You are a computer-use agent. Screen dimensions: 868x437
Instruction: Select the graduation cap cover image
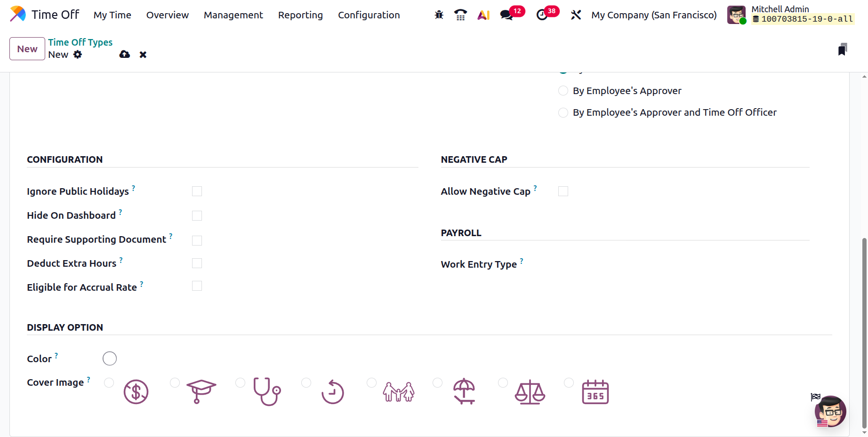(201, 391)
